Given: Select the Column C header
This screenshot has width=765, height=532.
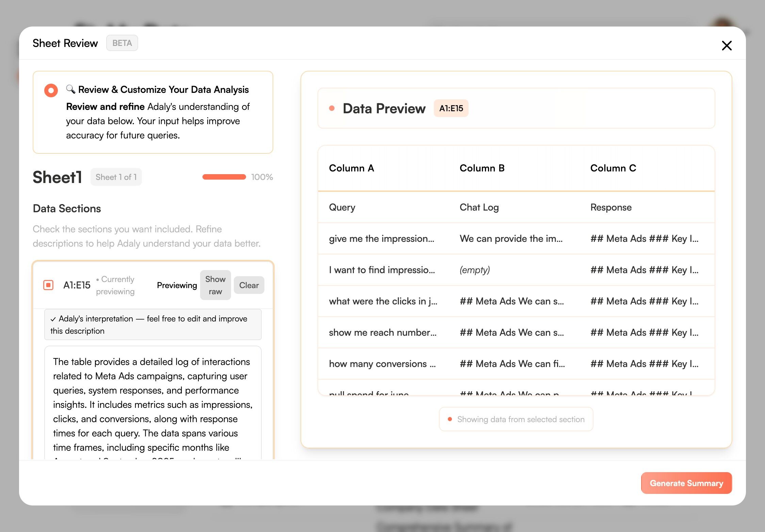Looking at the screenshot, I should click(613, 168).
